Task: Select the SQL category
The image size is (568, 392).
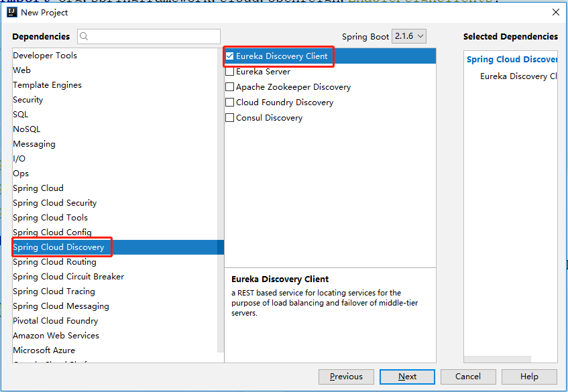Action: tap(115, 115)
